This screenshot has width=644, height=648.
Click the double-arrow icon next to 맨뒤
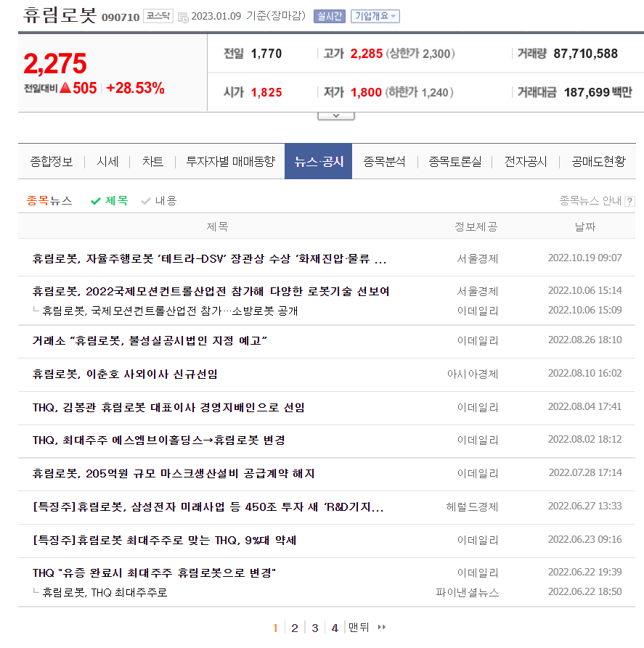point(382,628)
